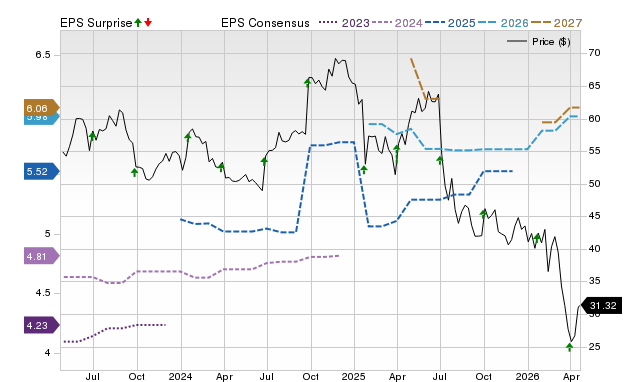This screenshot has height=382, width=640.
Task: Click the EPS surprise arrow just after the 2025 gridline
Action: [x=364, y=169]
